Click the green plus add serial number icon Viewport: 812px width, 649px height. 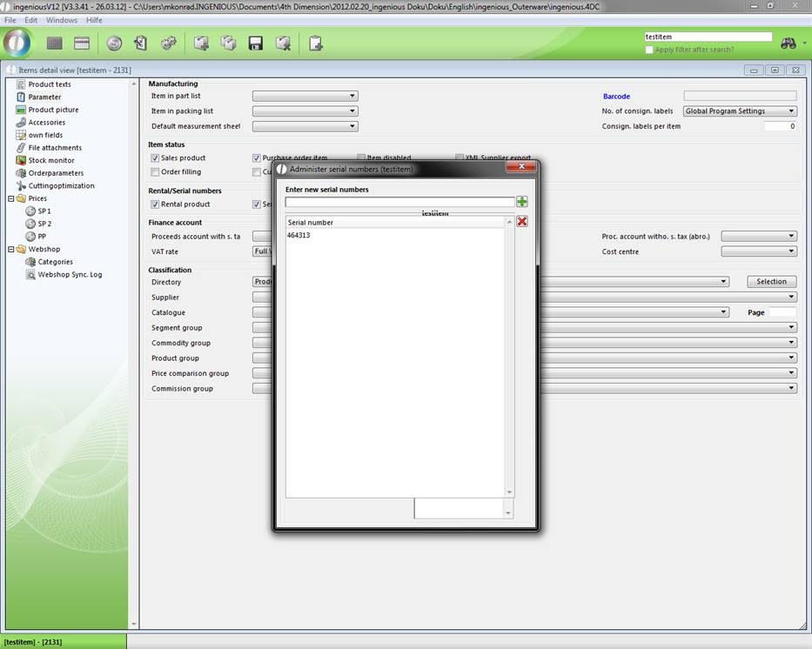521,202
